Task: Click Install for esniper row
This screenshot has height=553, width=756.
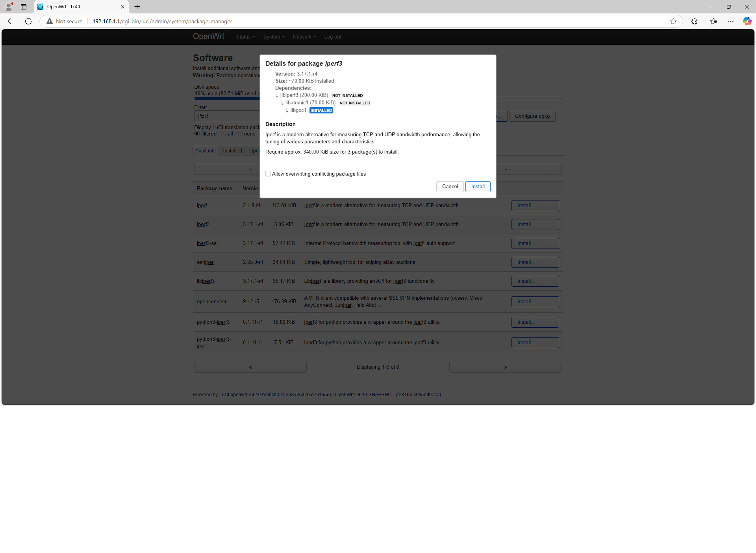Action: pos(535,262)
